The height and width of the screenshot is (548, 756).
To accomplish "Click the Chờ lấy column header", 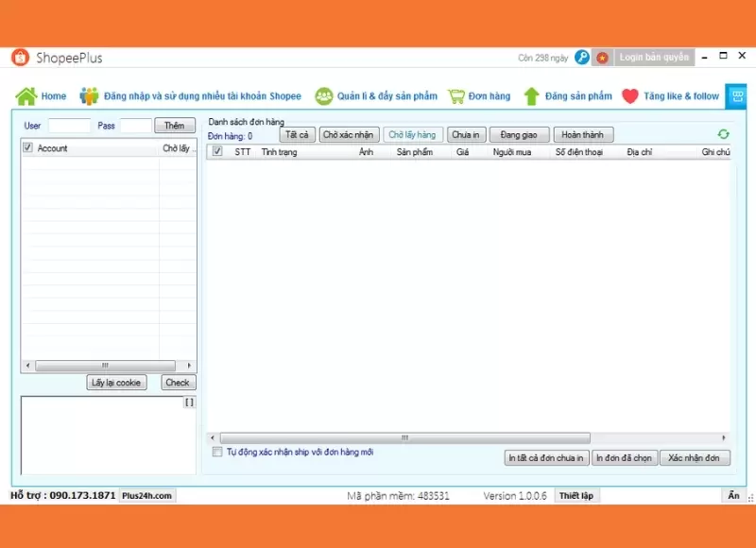I will point(180,148).
